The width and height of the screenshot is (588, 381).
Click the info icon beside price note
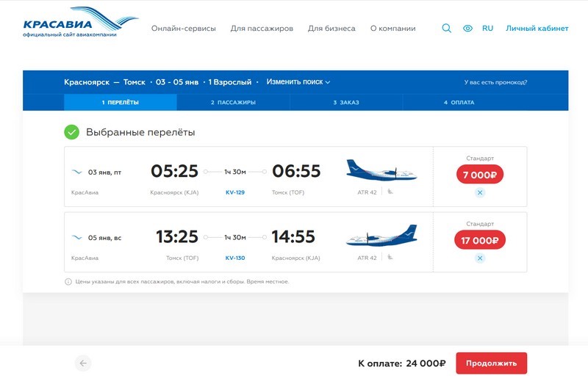click(68, 282)
